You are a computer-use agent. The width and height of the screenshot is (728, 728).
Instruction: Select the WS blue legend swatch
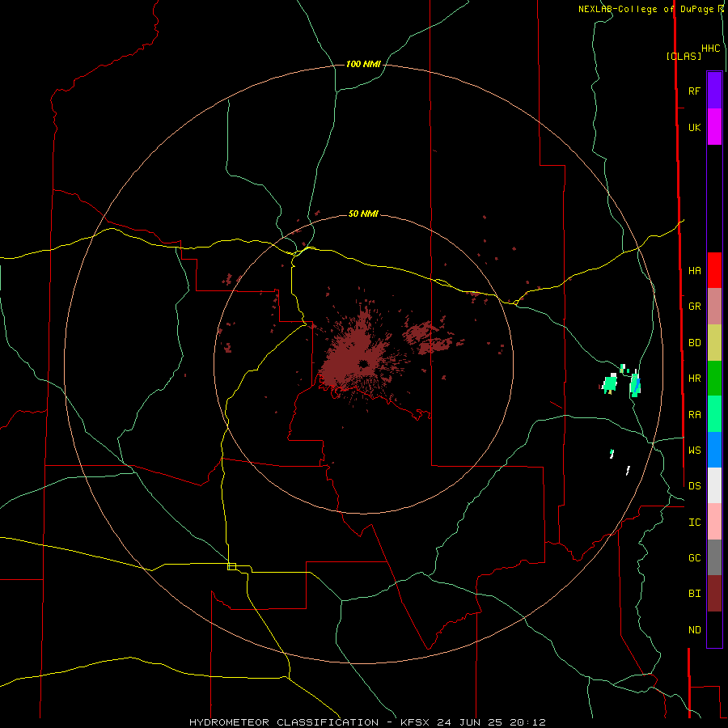point(714,450)
